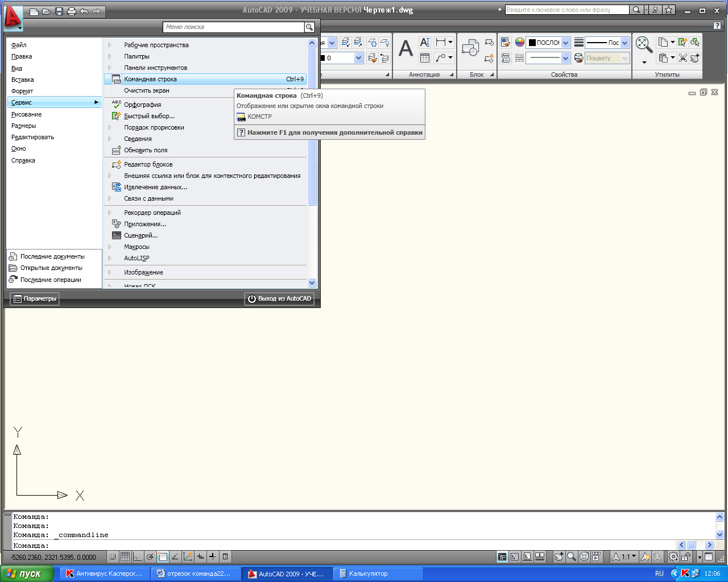This screenshot has height=582, width=728.
Task: Click the Параметры button
Action: 35,298
